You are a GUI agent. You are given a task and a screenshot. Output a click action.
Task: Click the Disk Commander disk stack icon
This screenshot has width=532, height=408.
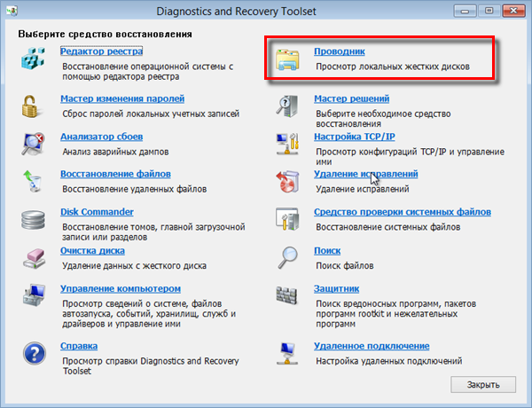[x=33, y=220]
